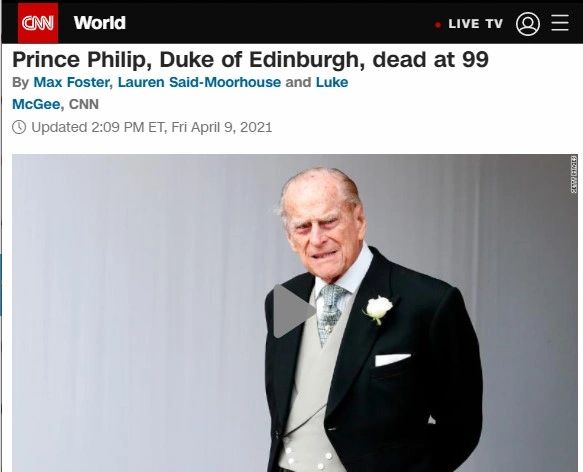Click the Updated 2:09 PM ET timestamp
583x472 pixels.
click(152, 127)
